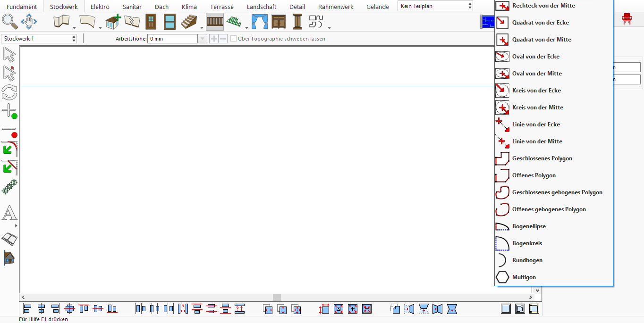Select the pan hand tool
The image size is (644, 323).
click(29, 22)
